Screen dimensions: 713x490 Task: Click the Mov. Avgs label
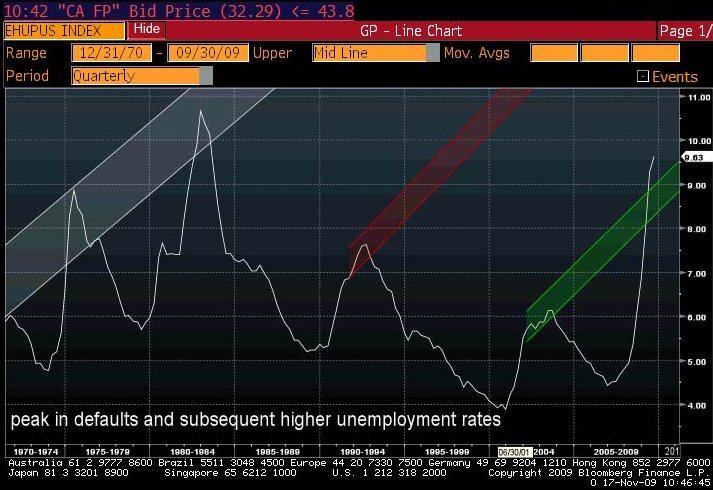click(x=477, y=53)
